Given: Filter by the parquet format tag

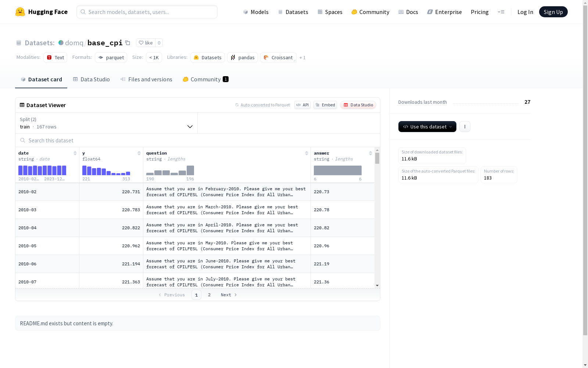Looking at the screenshot, I should [x=111, y=57].
